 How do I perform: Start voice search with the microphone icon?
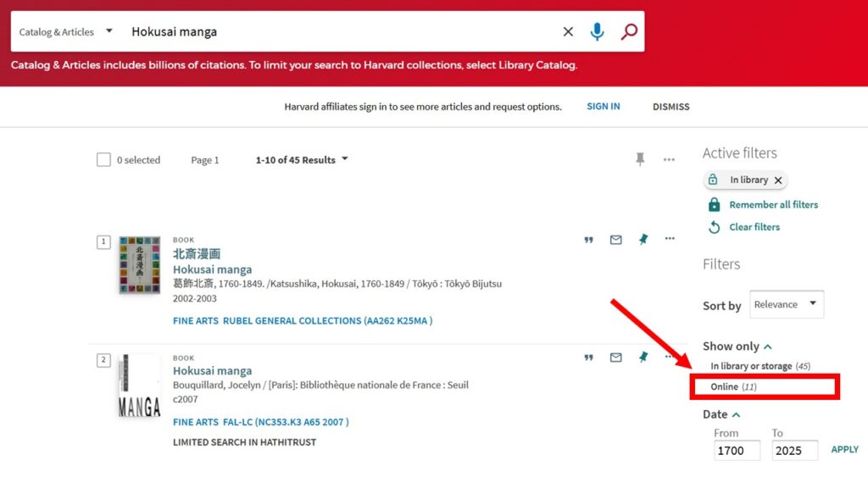pos(598,32)
